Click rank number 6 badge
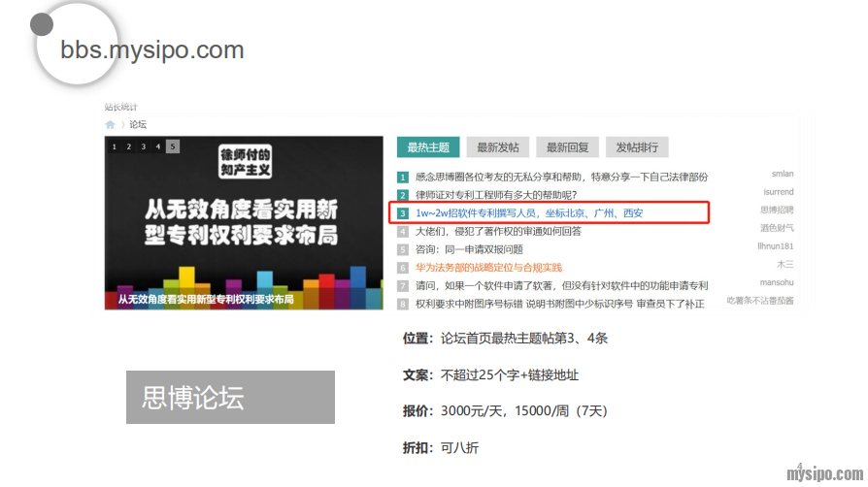Image resolution: width=868 pixels, height=487 pixels. coord(403,268)
